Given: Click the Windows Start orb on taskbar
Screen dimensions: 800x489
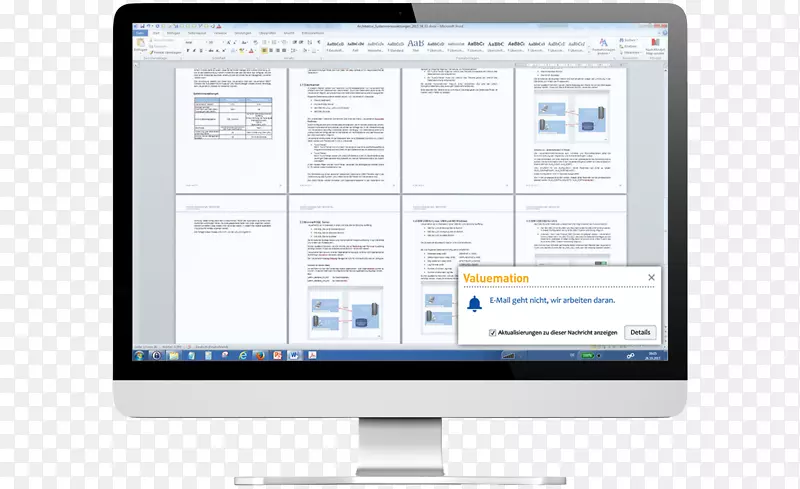Looking at the screenshot, I should pos(139,355).
